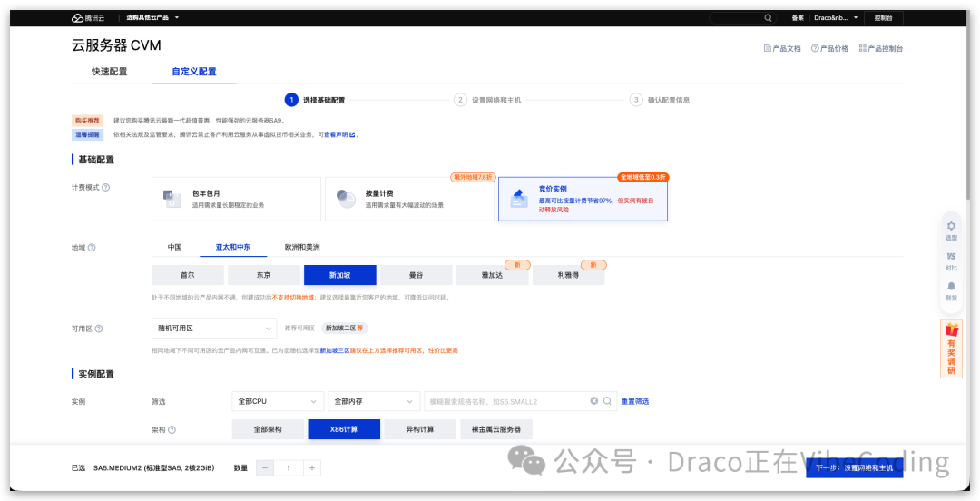
Task: Select 按量计费 billing mode
Action: click(x=409, y=199)
